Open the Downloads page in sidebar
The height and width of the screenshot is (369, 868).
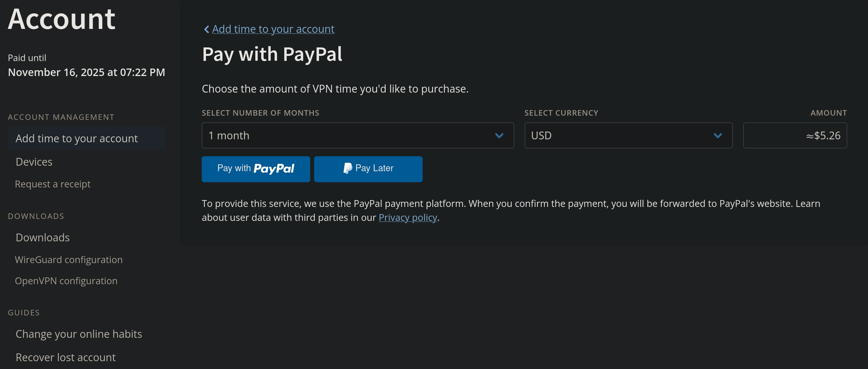(x=43, y=237)
